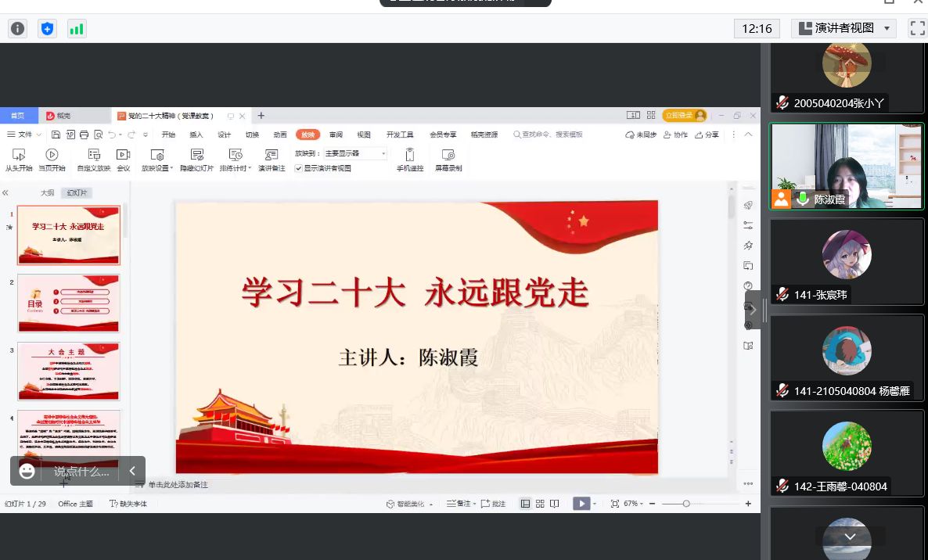This screenshot has width=928, height=560.
Task: Open 自定义放映 custom show
Action: click(94, 155)
